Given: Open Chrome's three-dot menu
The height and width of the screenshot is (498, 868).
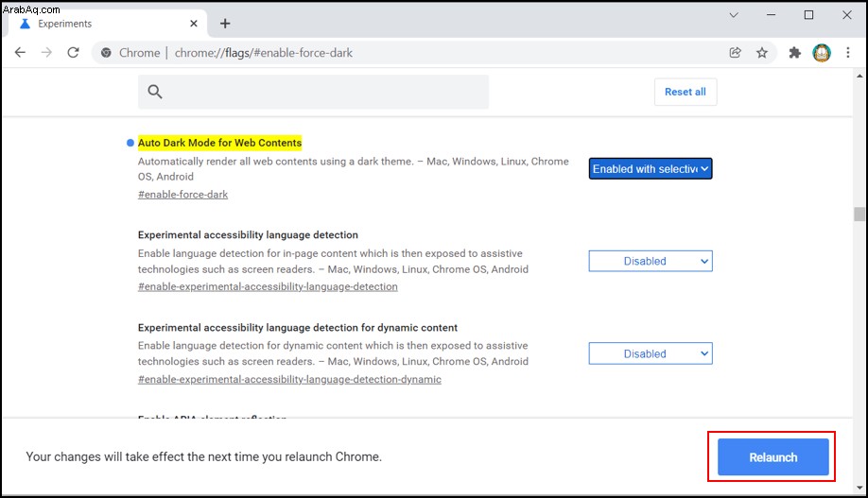Looking at the screenshot, I should pos(848,53).
